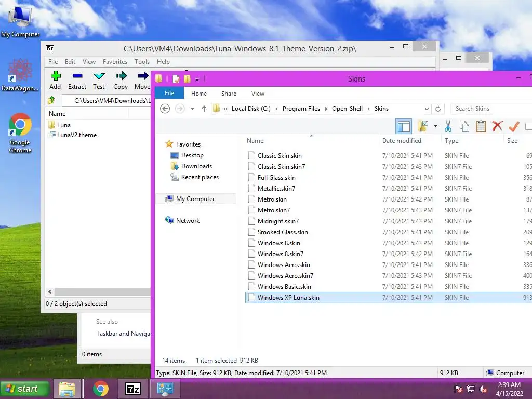Open DataWagon desktop shortcut
The height and width of the screenshot is (399, 532).
click(20, 75)
